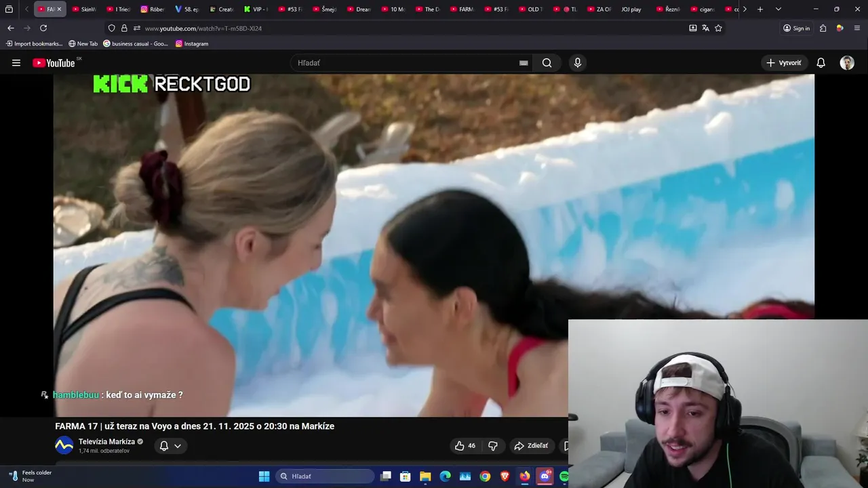Open the Windows Start menu

pyautogui.click(x=264, y=476)
